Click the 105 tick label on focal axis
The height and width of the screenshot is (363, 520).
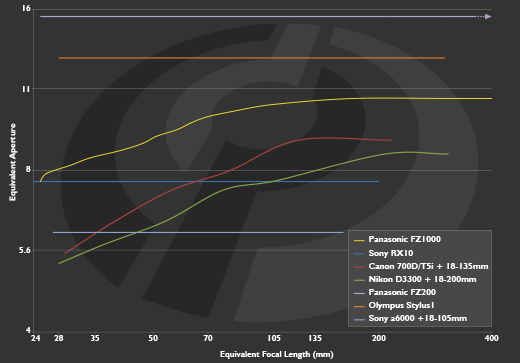tap(274, 338)
